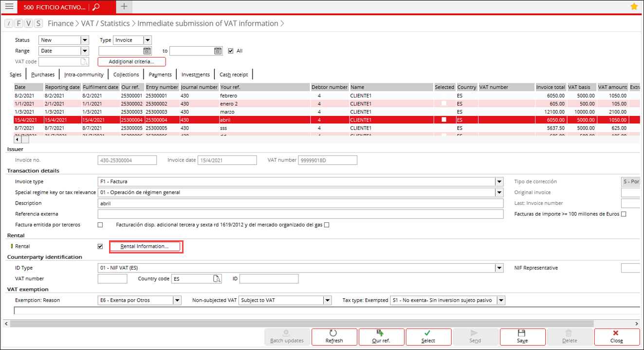Toggle Selected checkbox for enero 2 row

tap(444, 104)
